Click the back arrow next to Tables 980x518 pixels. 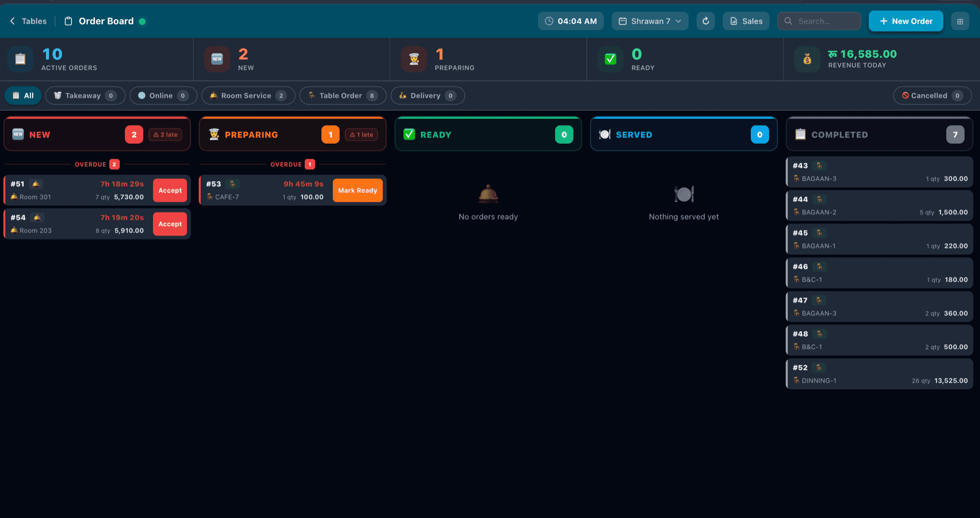point(13,21)
